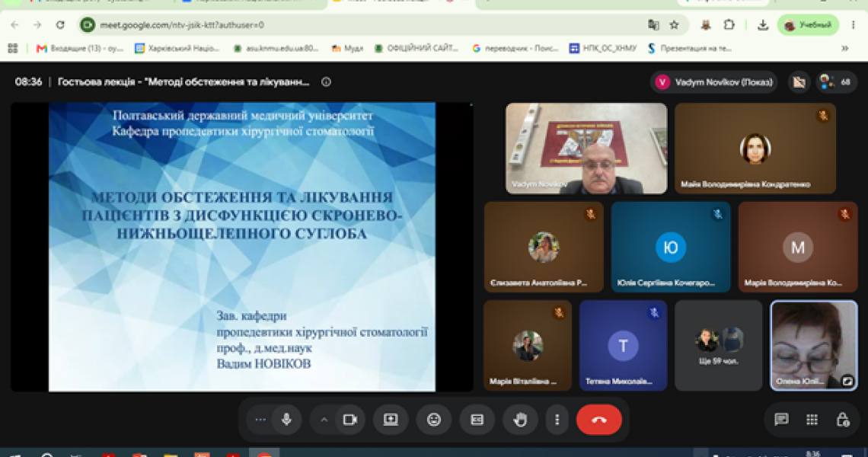This screenshot has height=457, width=868.
Task: Click the site info icon in the address bar
Action: (x=88, y=25)
